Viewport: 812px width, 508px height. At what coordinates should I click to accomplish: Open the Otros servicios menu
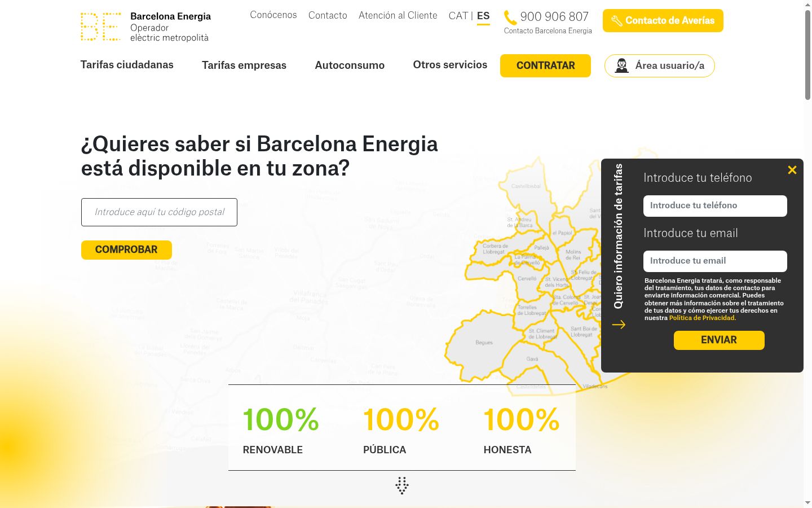[450, 65]
